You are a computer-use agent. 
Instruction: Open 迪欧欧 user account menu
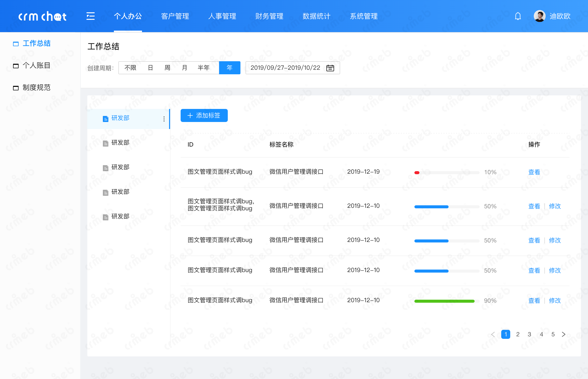tap(560, 16)
